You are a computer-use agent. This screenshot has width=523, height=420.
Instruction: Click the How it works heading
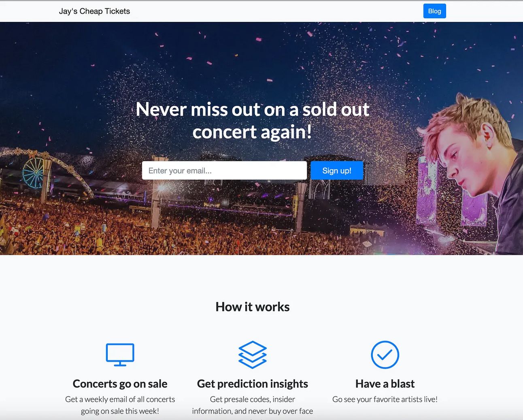[253, 307]
